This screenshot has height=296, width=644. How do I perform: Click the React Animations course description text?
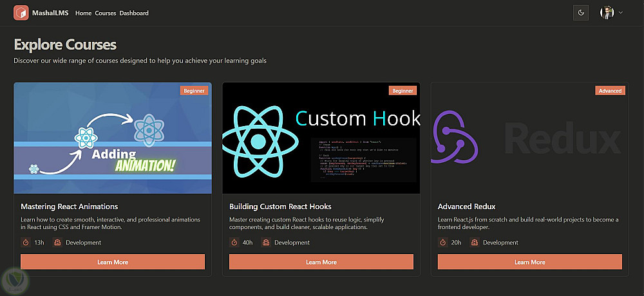coord(111,223)
